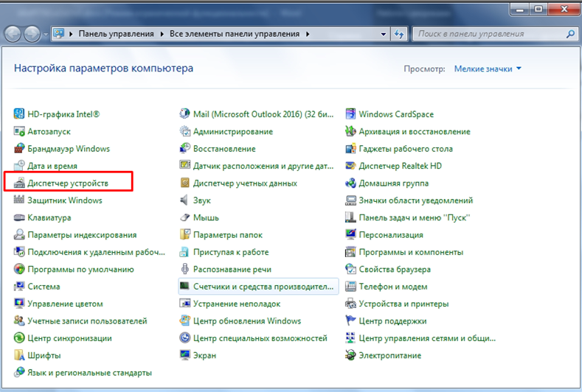The height and width of the screenshot is (392, 582).
Task: Click the magnifier search icon in the search box
Action: [570, 34]
